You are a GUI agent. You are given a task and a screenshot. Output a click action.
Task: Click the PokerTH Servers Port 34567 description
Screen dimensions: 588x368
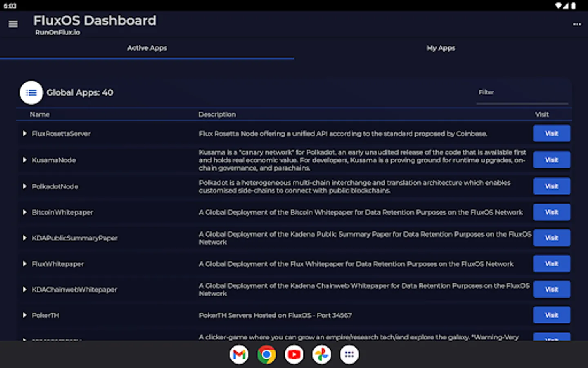275,315
